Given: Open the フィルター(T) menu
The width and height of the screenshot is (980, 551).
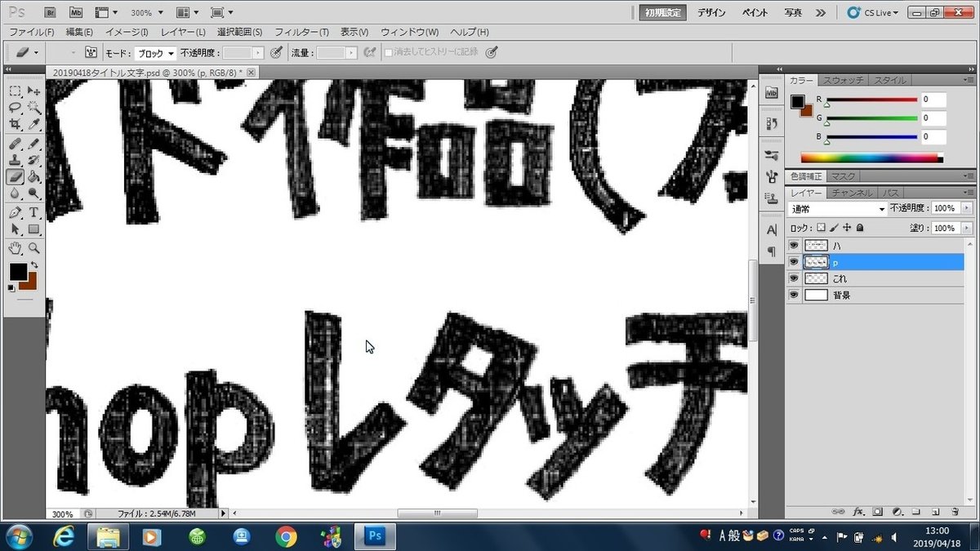Looking at the screenshot, I should click(301, 32).
